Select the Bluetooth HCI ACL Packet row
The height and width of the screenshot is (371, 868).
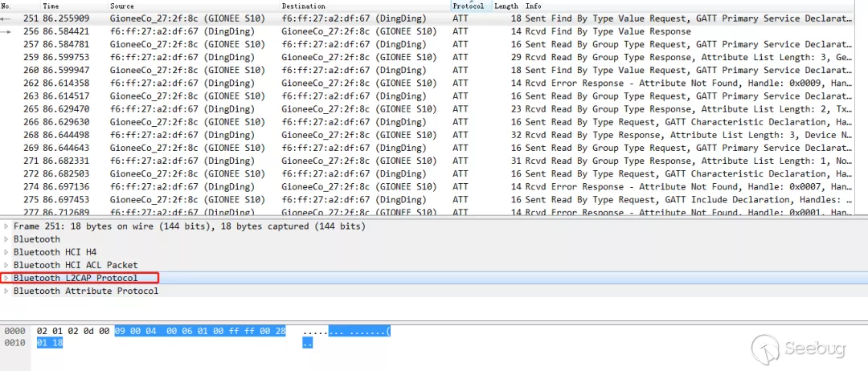pos(434,265)
